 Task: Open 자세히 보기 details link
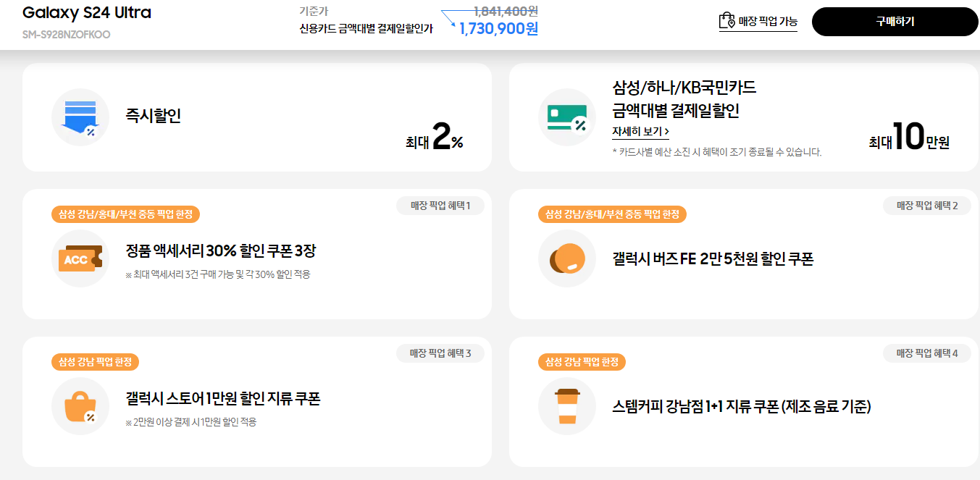(640, 132)
